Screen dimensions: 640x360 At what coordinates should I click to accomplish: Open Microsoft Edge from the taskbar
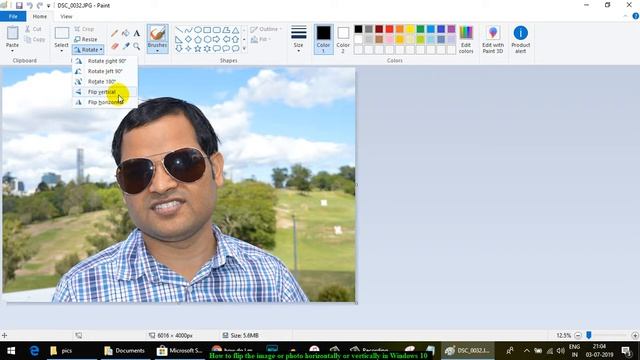pos(34,351)
